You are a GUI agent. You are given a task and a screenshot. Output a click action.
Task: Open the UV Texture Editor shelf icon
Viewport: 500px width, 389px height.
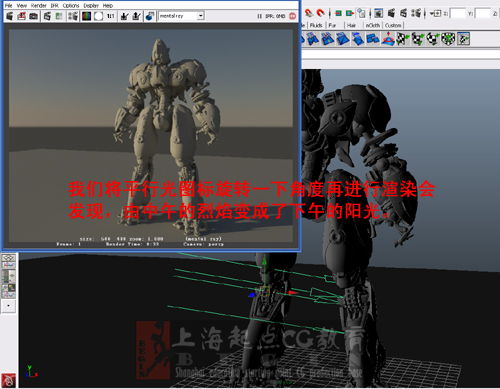pyautogui.click(x=464, y=39)
